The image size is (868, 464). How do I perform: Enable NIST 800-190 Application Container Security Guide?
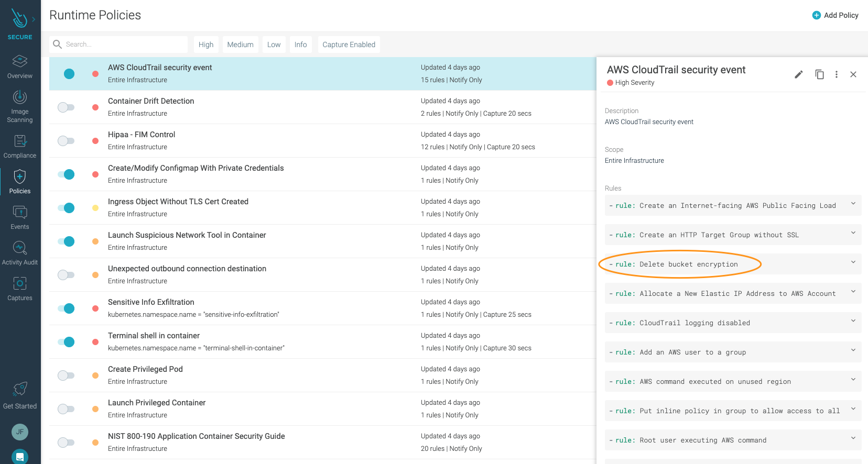click(66, 443)
